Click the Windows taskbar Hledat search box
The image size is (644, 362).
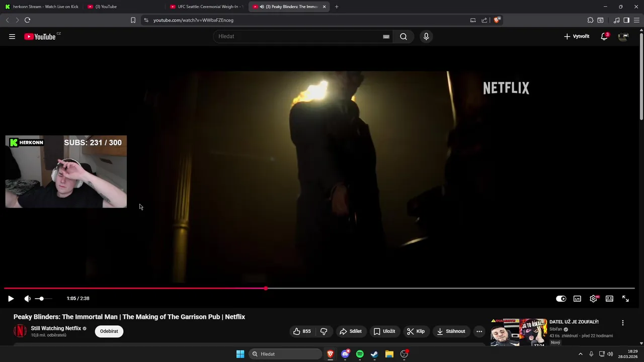pos(285,354)
